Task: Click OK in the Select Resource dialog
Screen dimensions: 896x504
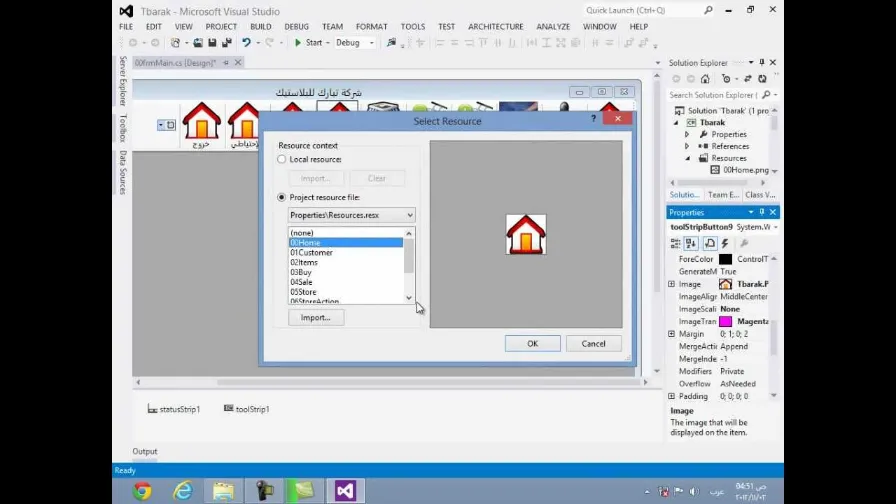Action: 533,343
